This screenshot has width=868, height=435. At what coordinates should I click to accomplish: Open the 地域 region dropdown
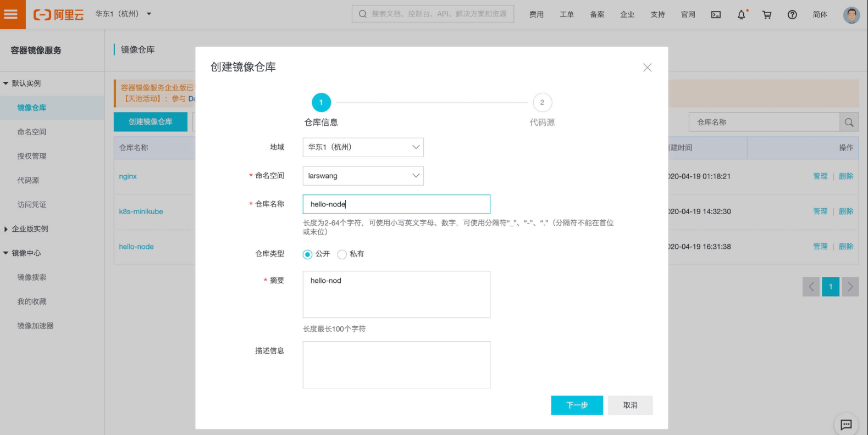[x=363, y=147]
